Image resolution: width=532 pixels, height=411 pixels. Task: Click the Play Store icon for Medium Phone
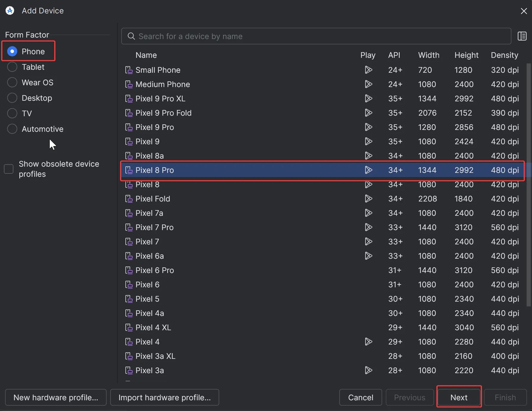(368, 84)
